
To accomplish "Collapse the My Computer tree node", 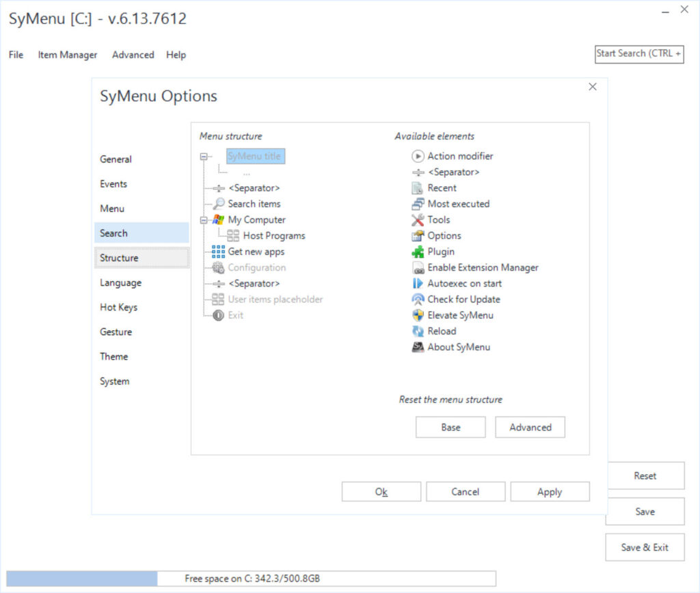I will click(204, 220).
